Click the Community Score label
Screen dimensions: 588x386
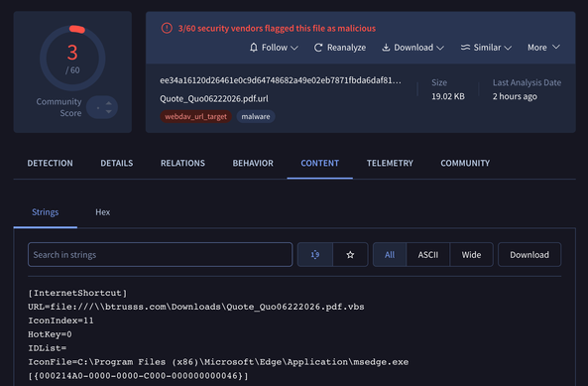(x=59, y=107)
